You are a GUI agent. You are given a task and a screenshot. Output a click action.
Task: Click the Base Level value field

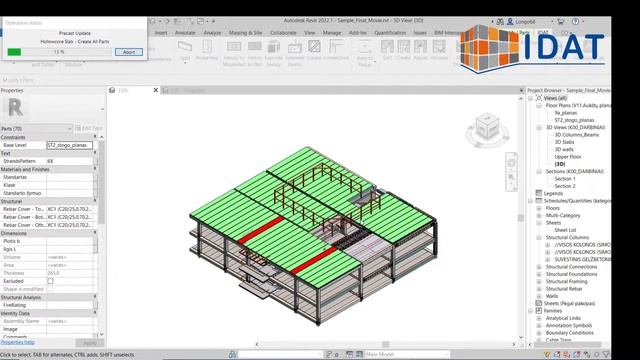point(69,145)
